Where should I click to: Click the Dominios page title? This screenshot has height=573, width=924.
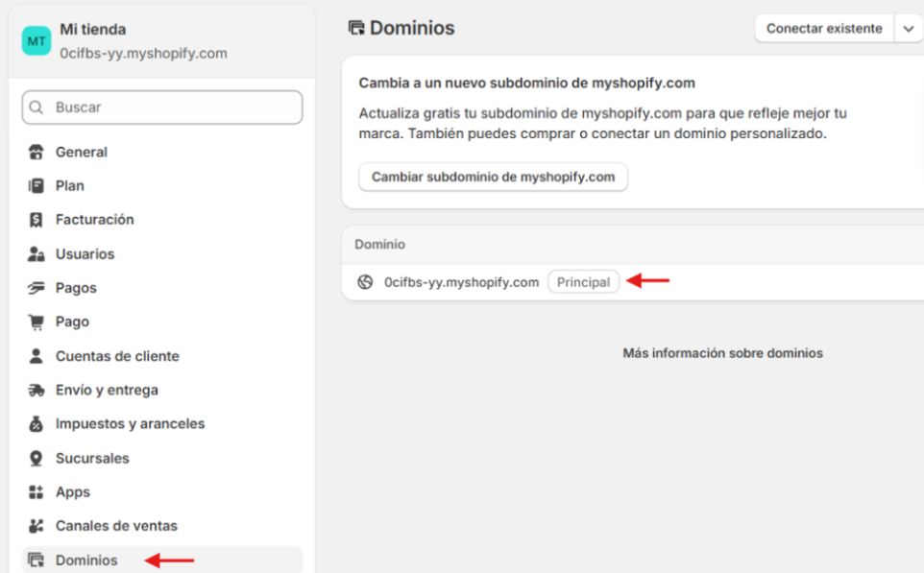[x=412, y=28]
